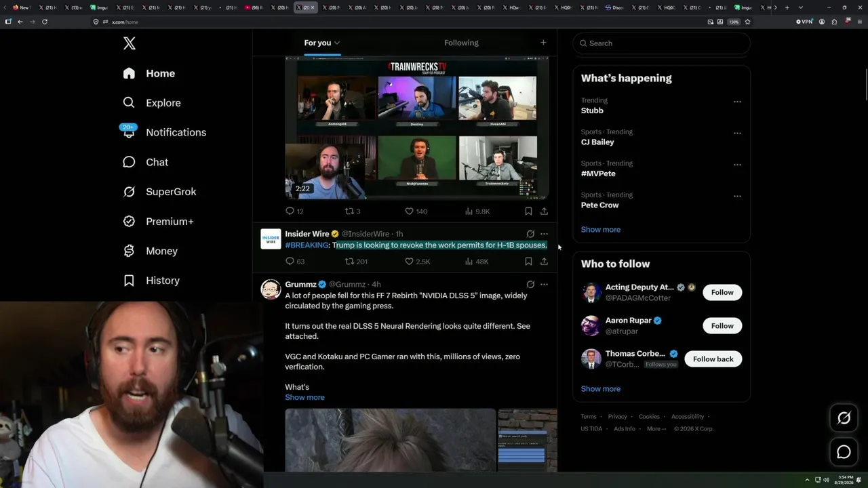Share the Trainwrecks video post

(544, 211)
